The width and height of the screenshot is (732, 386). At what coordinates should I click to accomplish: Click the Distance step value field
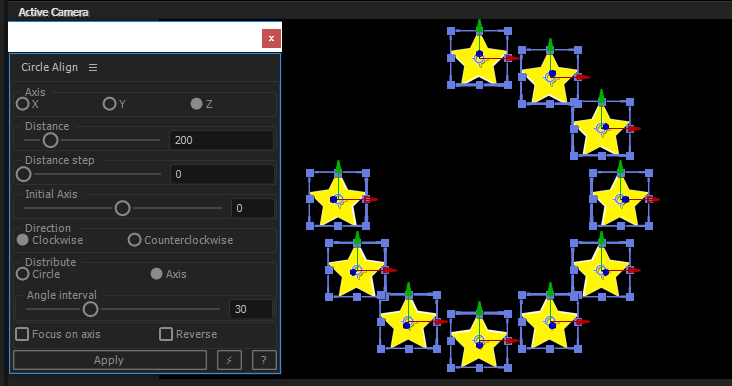point(222,174)
